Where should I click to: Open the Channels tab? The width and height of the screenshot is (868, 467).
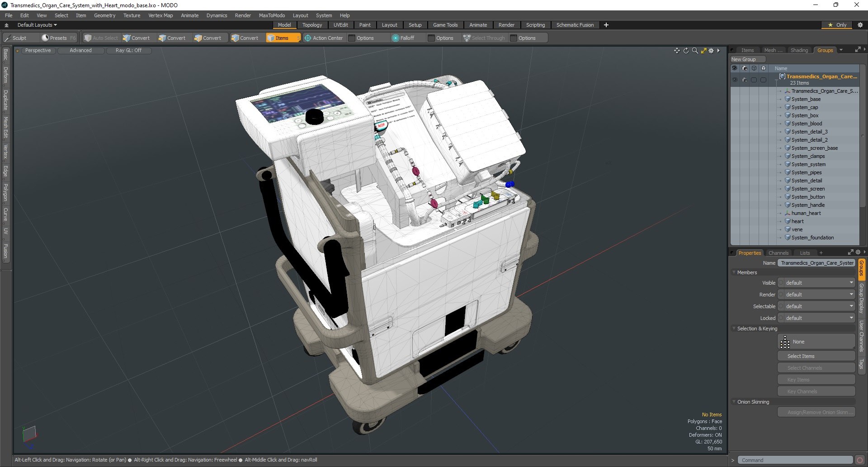(778, 253)
